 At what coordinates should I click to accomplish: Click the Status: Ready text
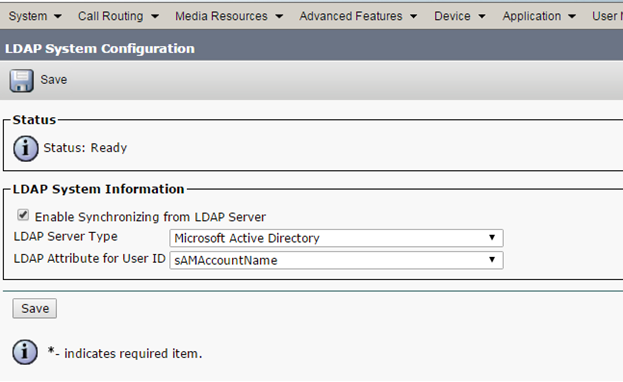(x=85, y=148)
